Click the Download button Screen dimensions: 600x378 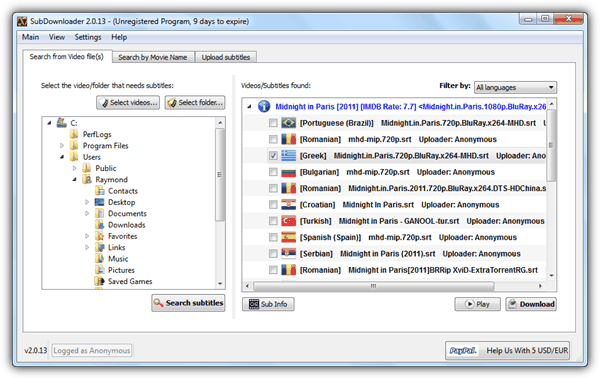coord(531,304)
